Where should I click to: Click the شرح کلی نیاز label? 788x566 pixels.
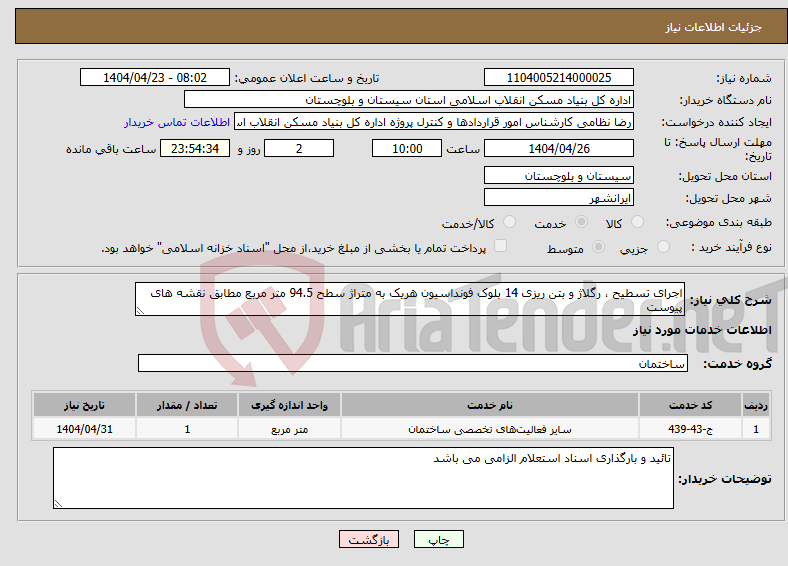coord(730,300)
